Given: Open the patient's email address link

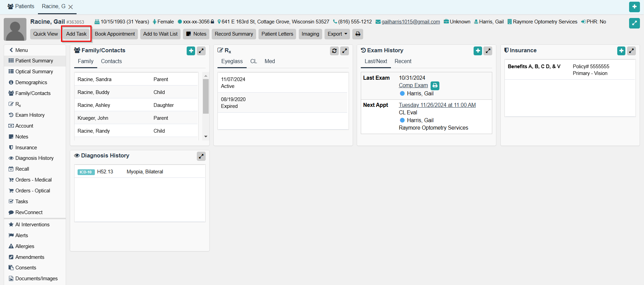Looking at the screenshot, I should 411,22.
